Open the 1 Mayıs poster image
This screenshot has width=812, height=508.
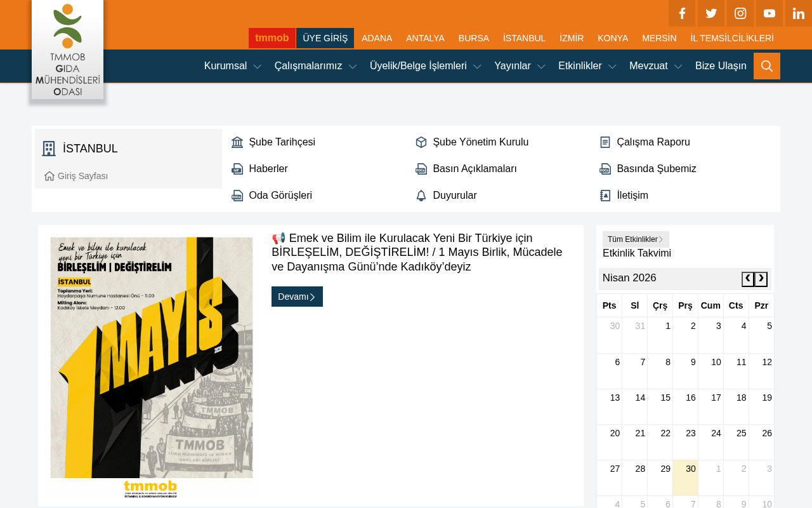click(x=152, y=367)
